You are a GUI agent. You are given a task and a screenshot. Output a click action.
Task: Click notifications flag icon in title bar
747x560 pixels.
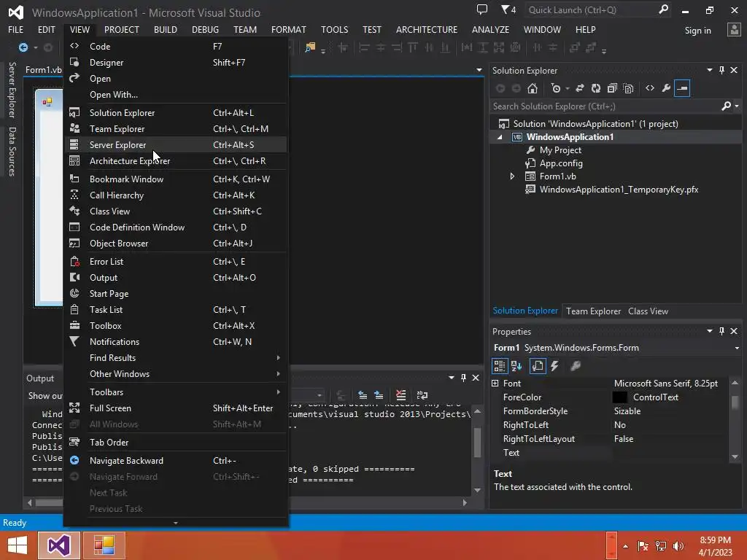[x=508, y=9]
